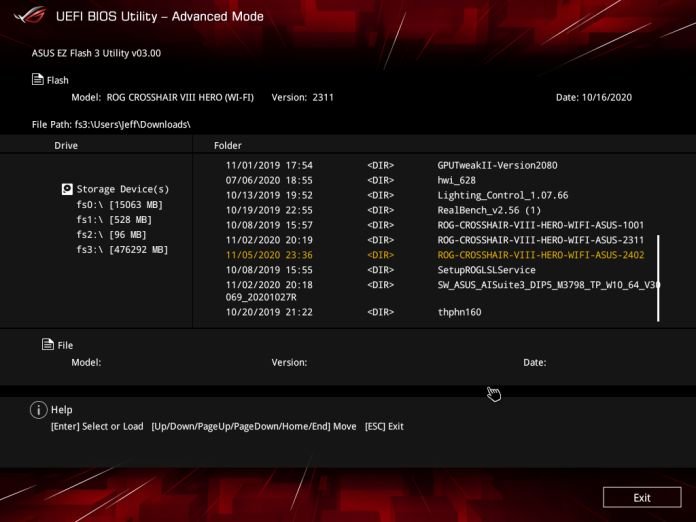Click UEFI BIOS Utility – Advanced Mode title

(x=160, y=16)
